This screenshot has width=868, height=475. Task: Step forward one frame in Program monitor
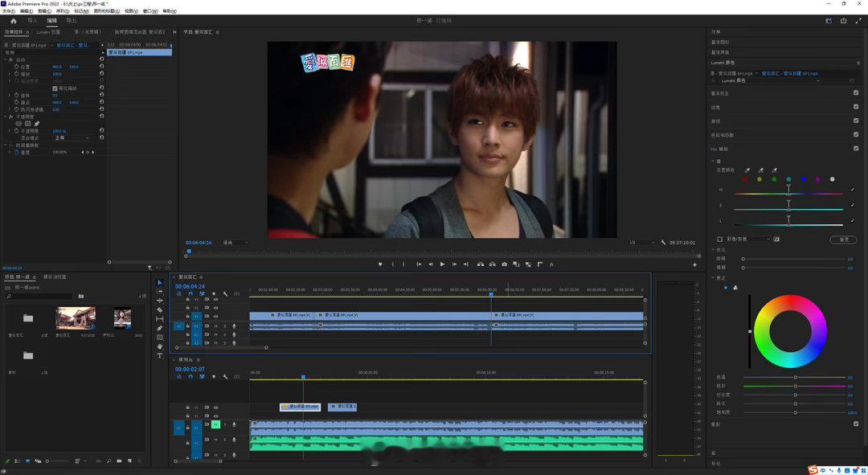[x=454, y=264]
